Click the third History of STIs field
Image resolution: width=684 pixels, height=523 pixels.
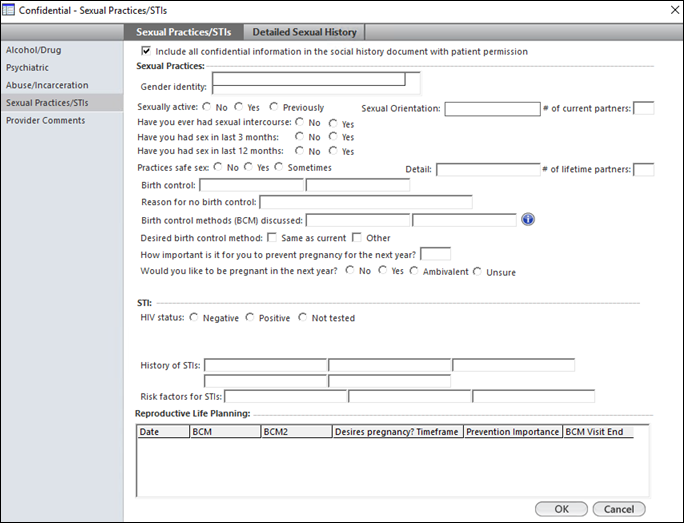click(513, 365)
